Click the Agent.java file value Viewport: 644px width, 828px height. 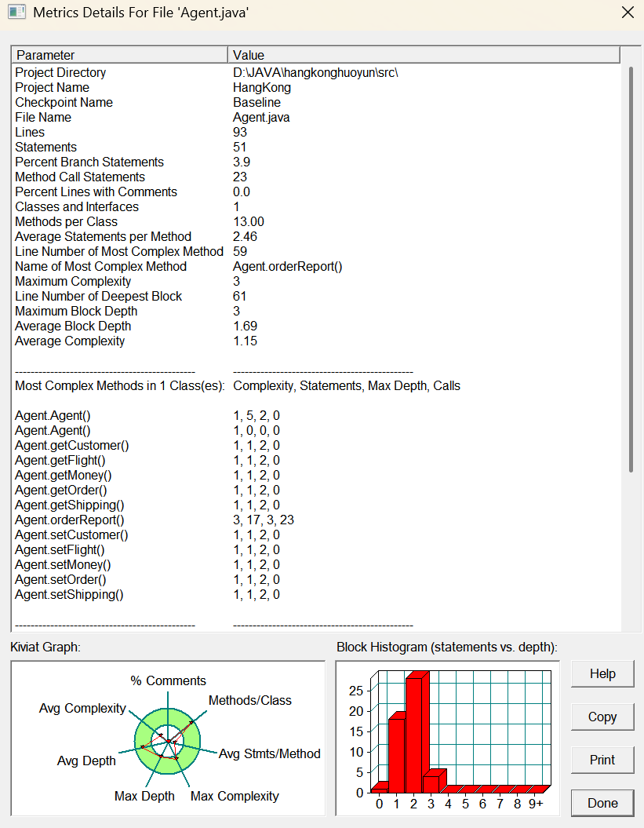pos(261,117)
